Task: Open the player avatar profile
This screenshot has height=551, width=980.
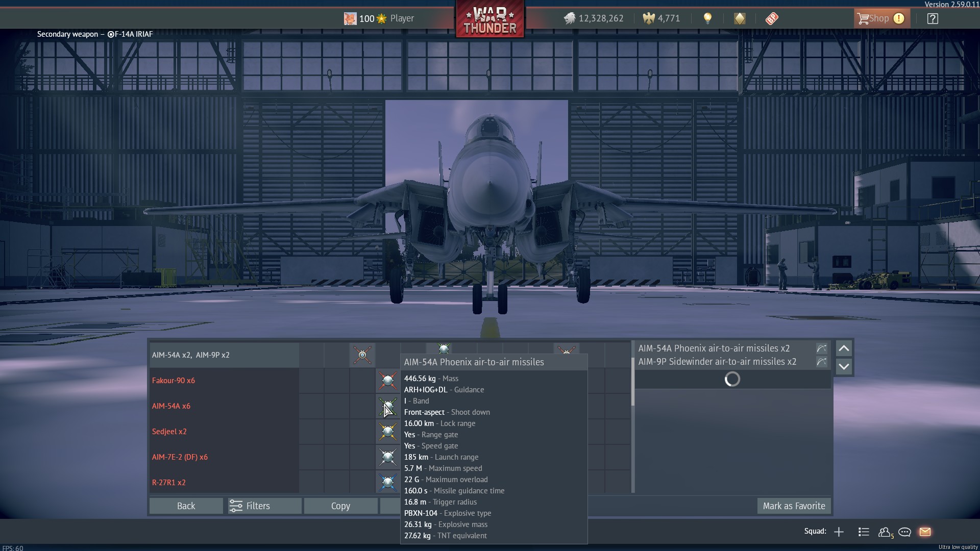Action: (x=350, y=18)
